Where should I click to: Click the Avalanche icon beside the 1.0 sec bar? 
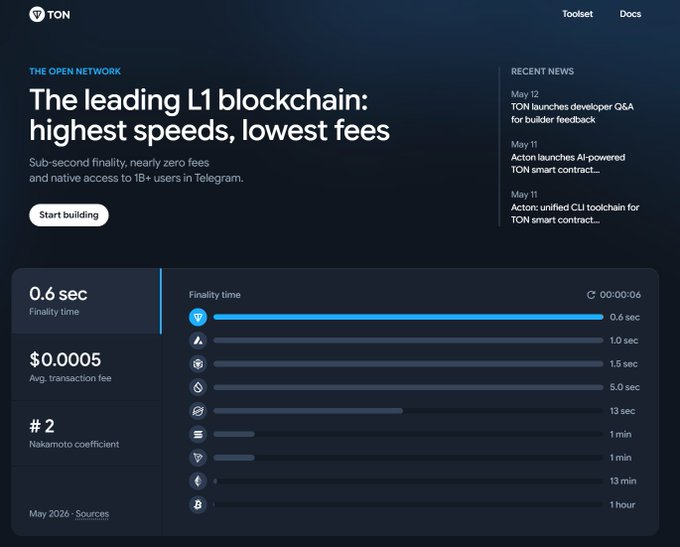pos(198,341)
